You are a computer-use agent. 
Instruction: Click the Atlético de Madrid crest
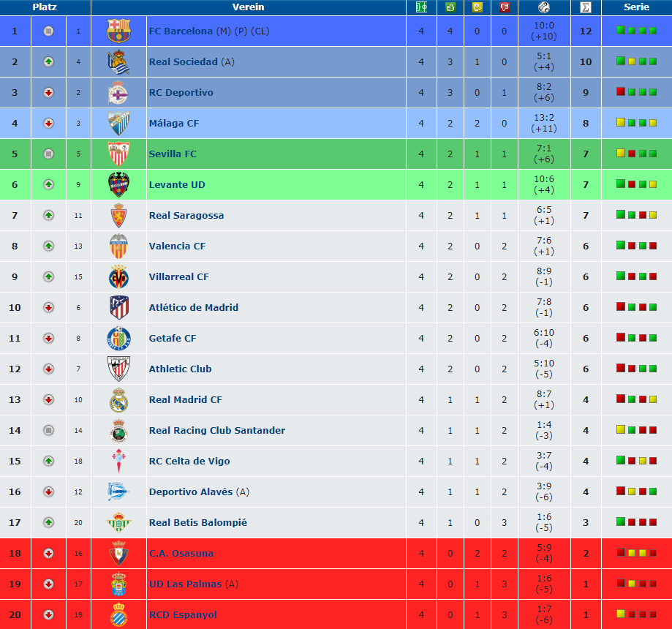click(x=118, y=307)
